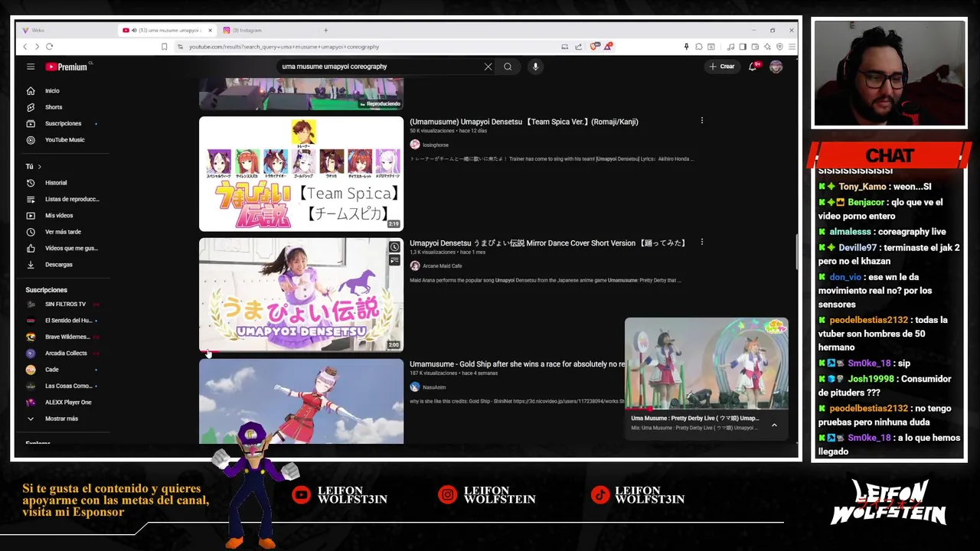Screen dimensions: 980x551
Task: Click the Crear button
Action: 722,67
